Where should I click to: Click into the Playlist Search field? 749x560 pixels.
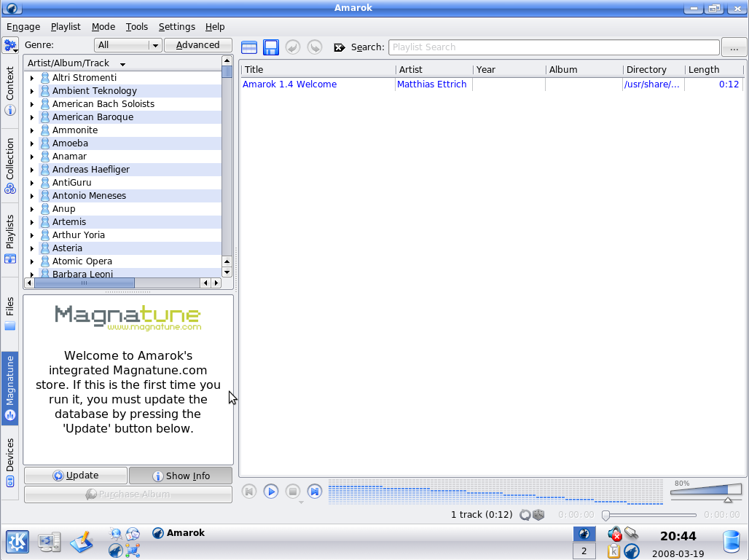[x=554, y=47]
